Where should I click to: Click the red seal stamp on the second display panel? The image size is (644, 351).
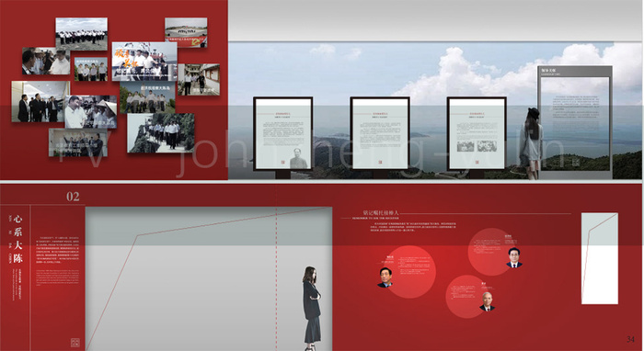pyautogui.click(x=380, y=163)
